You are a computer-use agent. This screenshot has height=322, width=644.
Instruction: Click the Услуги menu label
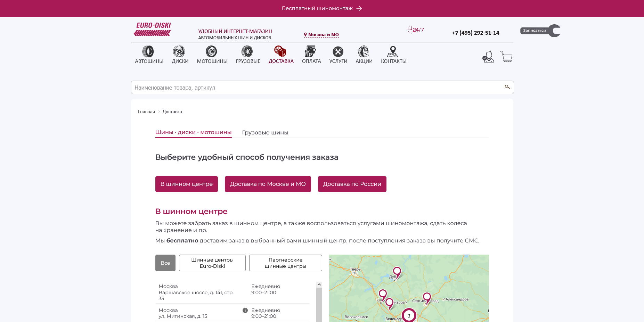(338, 61)
